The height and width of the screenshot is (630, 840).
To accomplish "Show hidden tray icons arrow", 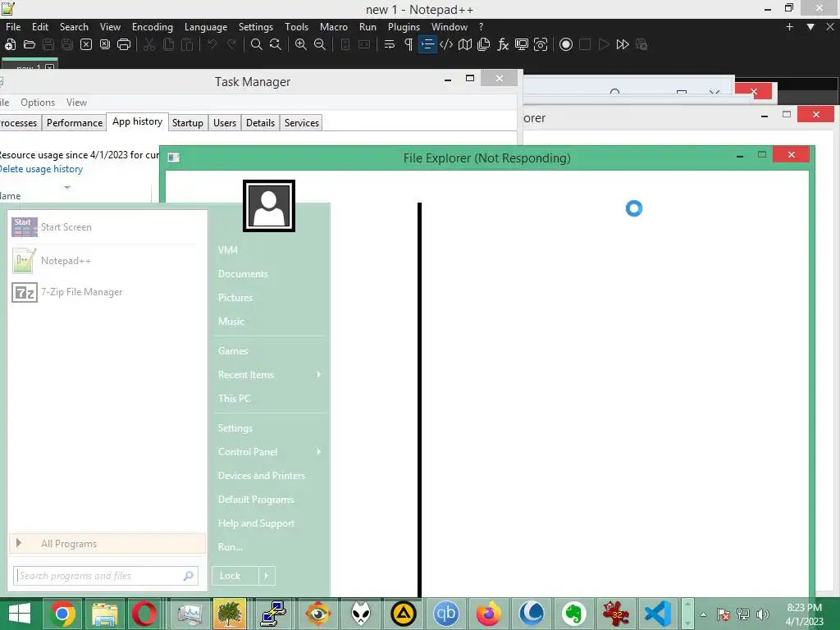I will [x=704, y=614].
